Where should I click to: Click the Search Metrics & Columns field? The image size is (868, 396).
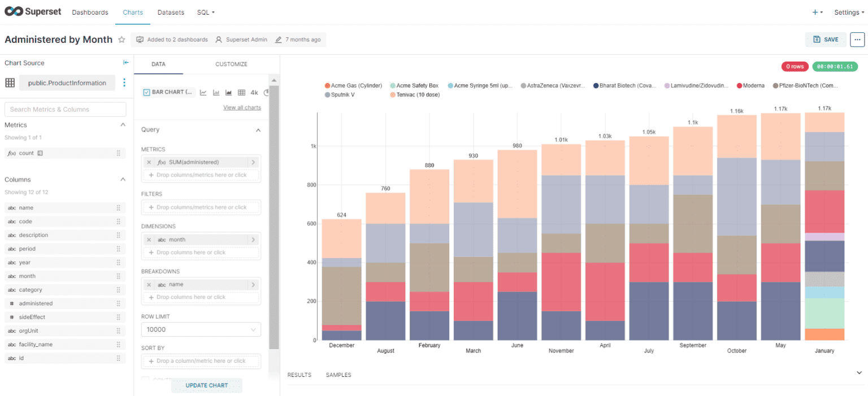65,109
